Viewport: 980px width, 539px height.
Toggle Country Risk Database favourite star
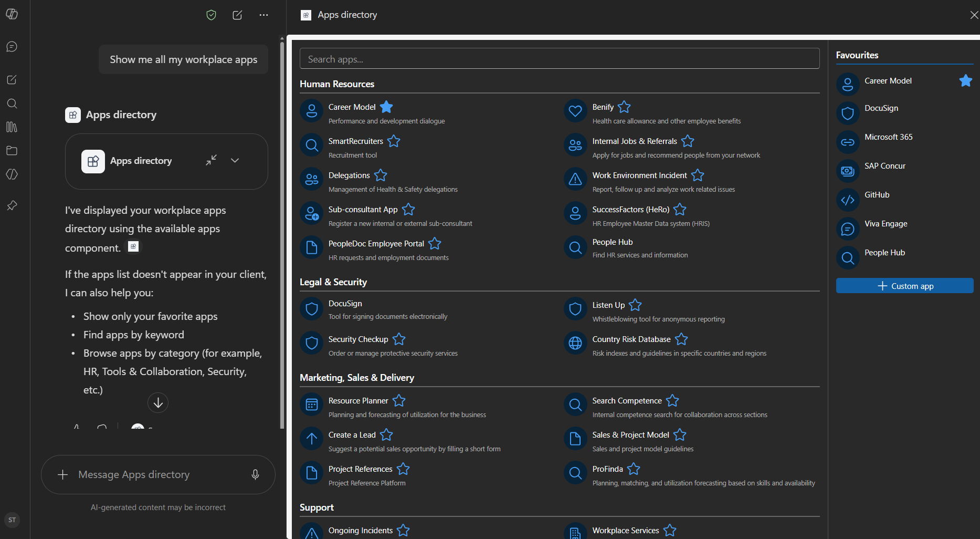click(x=681, y=339)
